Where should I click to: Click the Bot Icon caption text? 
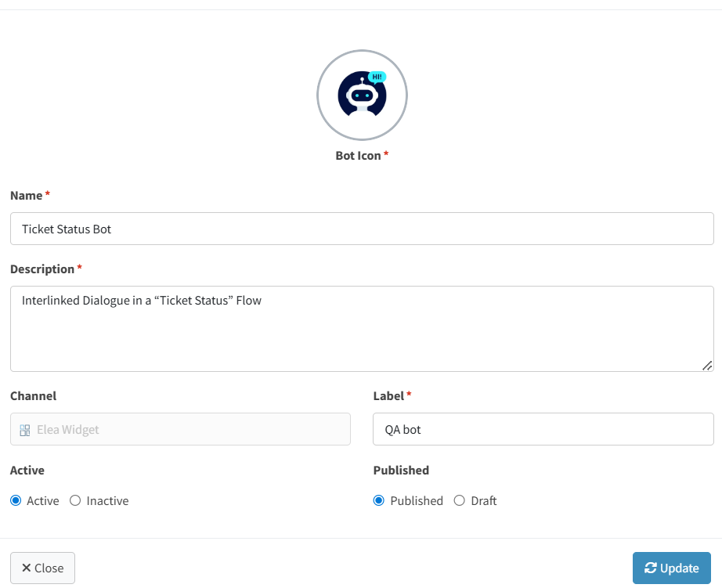[358, 155]
